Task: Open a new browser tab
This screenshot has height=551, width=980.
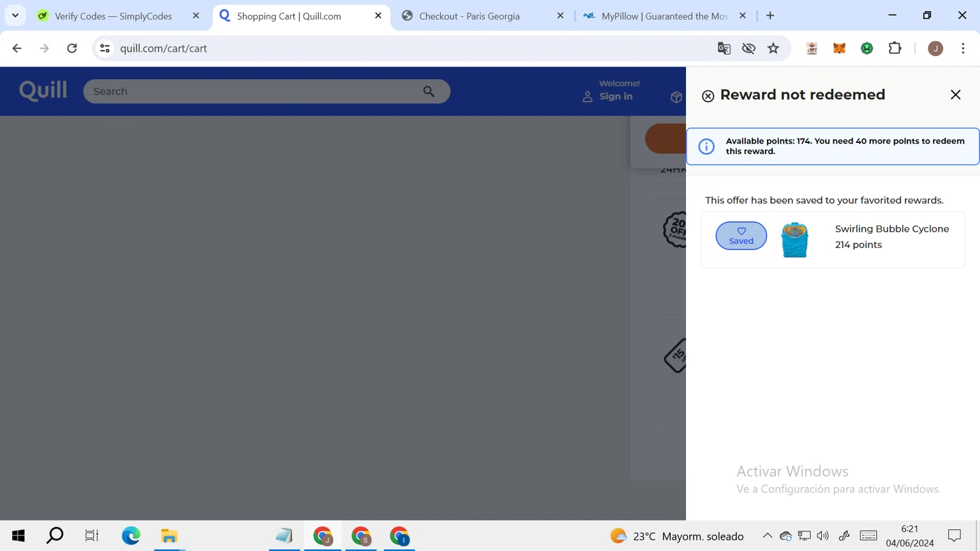Action: pyautogui.click(x=770, y=16)
